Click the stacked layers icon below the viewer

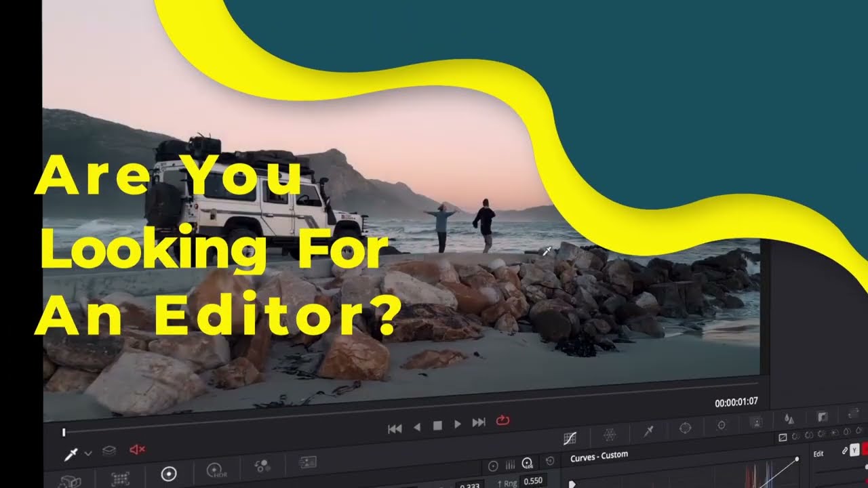click(109, 451)
